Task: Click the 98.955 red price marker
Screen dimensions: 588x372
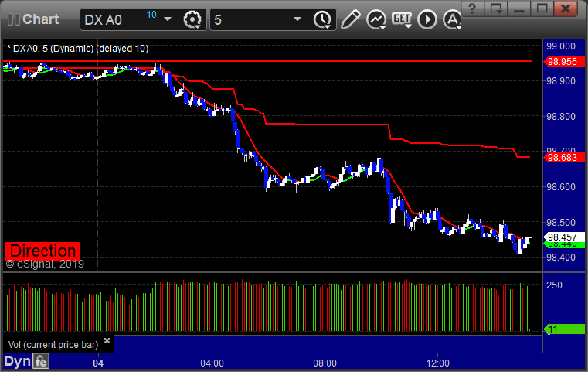Action: pos(563,62)
